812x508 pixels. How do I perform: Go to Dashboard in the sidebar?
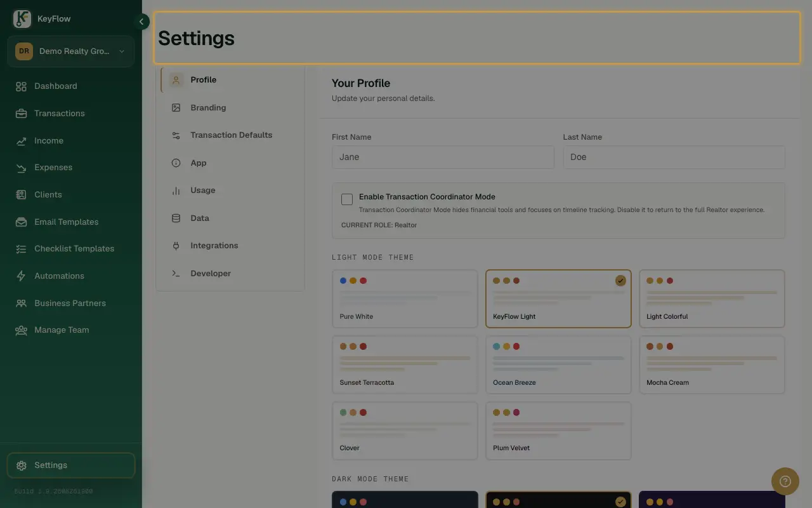tap(71, 86)
